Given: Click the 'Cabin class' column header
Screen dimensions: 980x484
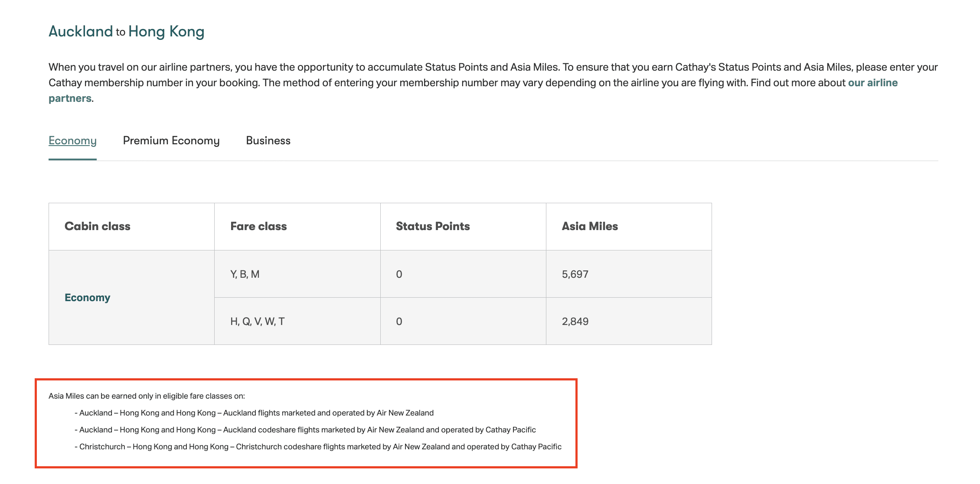Looking at the screenshot, I should coord(98,226).
